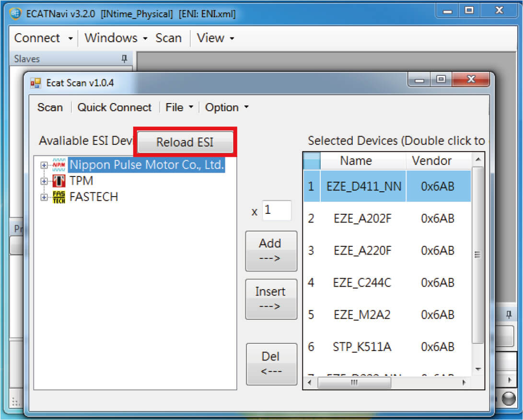Viewport: 523px width, 420px height.
Task: Select the EZE_C244C device row
Action: (387, 282)
